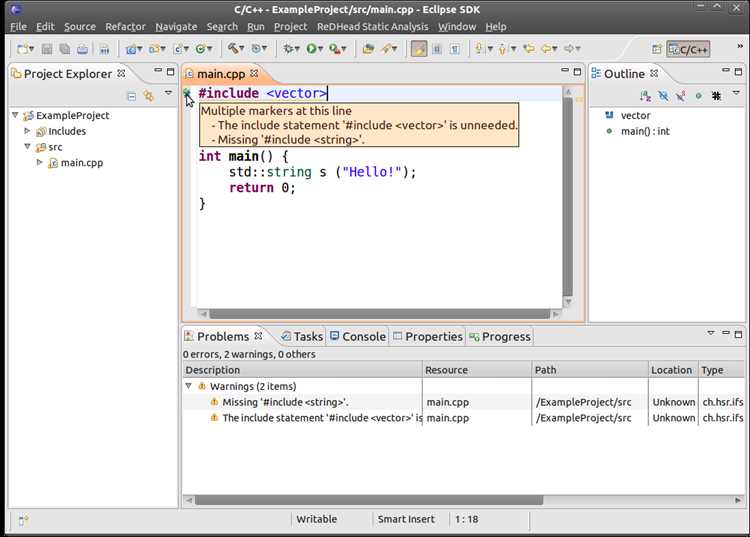The image size is (750, 537).
Task: Click the New Source Folder icon
Action: click(154, 49)
